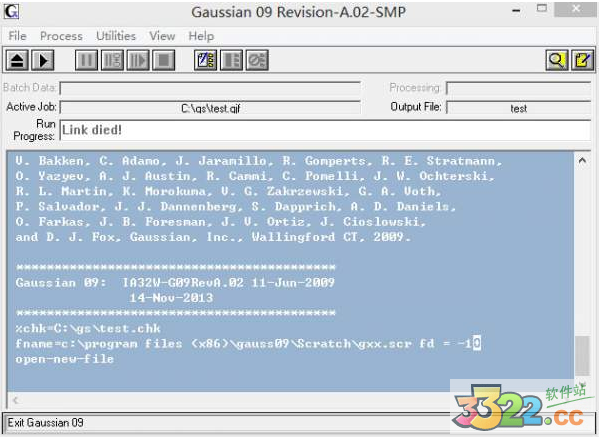
Task: Click the line starting 'R. L. Martin, K. Morokuma'
Action: tap(228, 191)
